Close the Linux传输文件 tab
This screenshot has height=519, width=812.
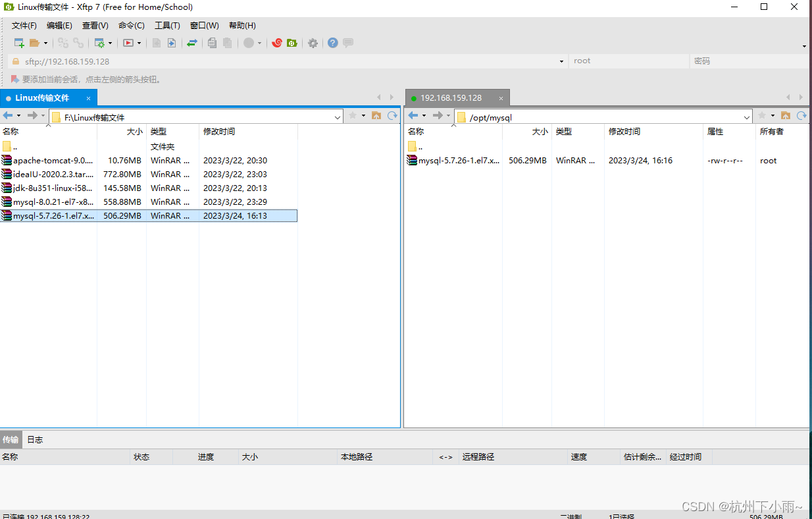point(89,98)
